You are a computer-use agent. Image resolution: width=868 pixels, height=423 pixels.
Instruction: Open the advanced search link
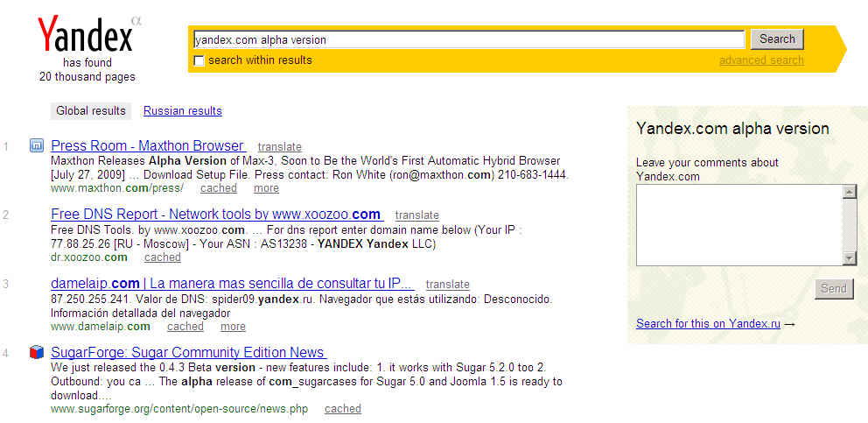click(761, 60)
